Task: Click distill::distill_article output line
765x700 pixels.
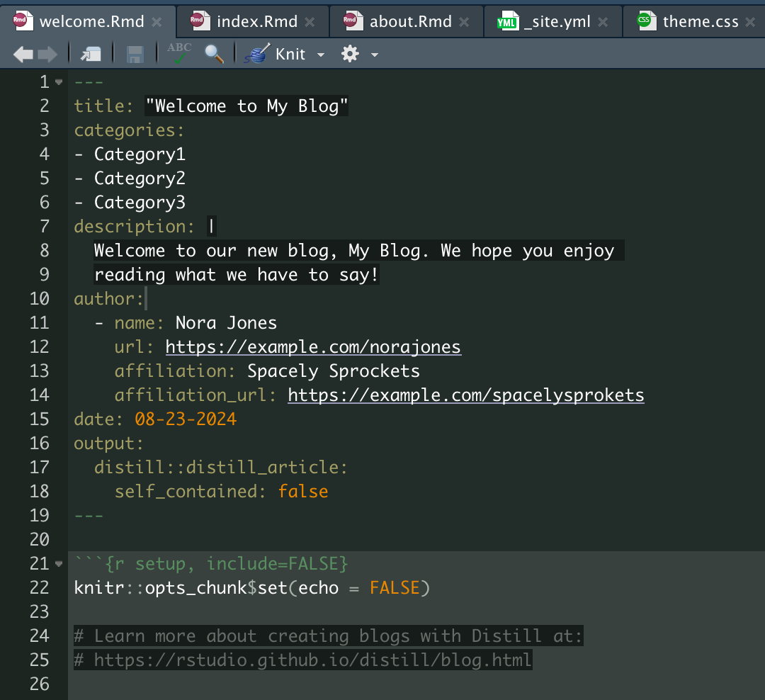Action: coord(221,468)
